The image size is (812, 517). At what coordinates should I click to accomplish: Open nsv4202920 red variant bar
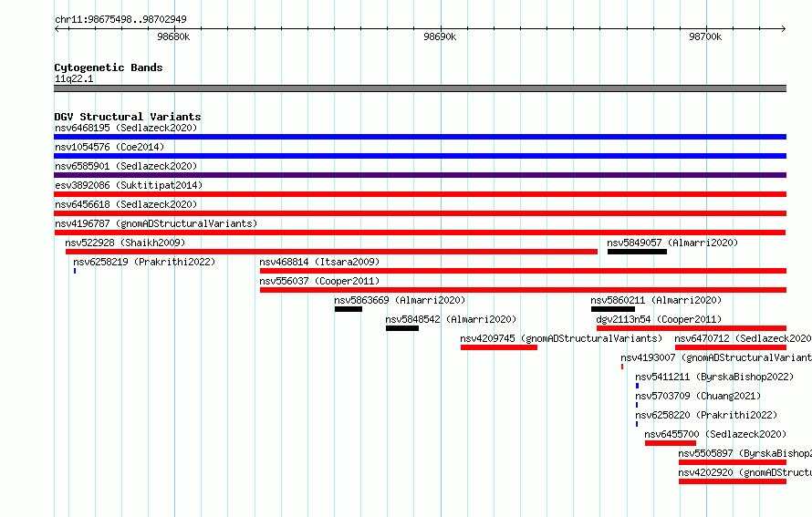733,481
